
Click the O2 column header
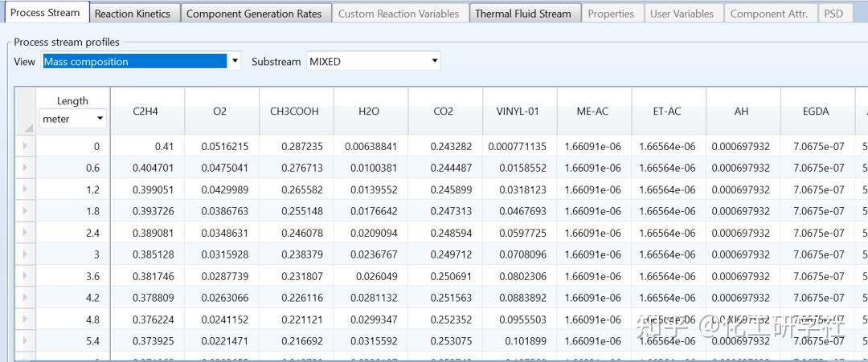[222, 111]
